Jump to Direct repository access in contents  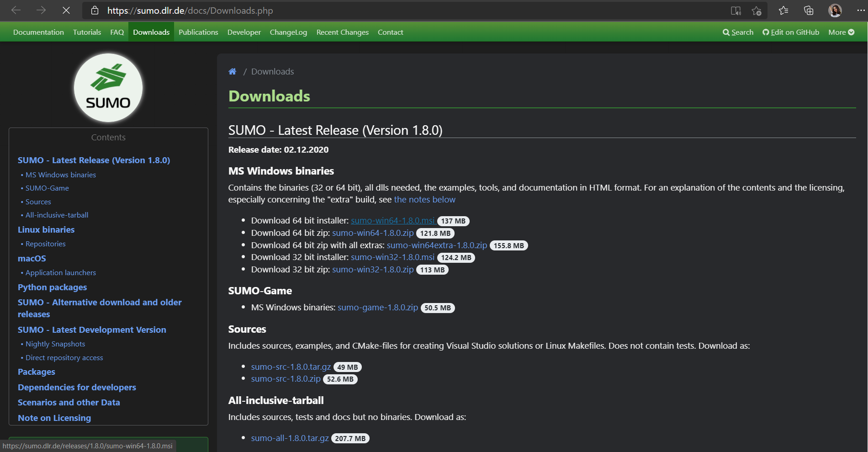(x=64, y=358)
